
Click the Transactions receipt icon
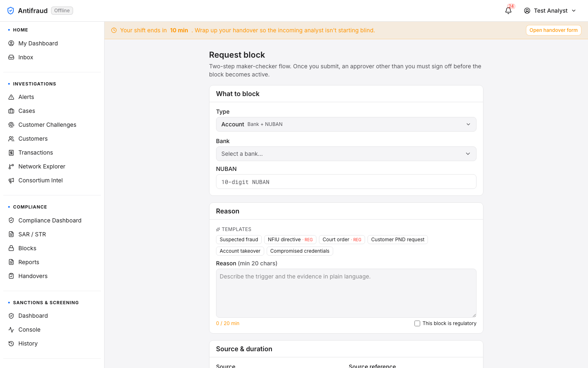(11, 153)
